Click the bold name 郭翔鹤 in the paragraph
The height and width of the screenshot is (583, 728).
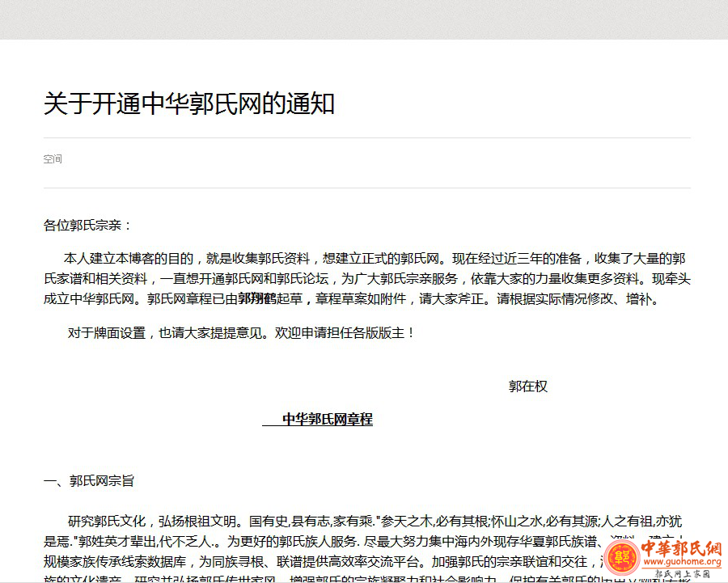[x=257, y=299]
